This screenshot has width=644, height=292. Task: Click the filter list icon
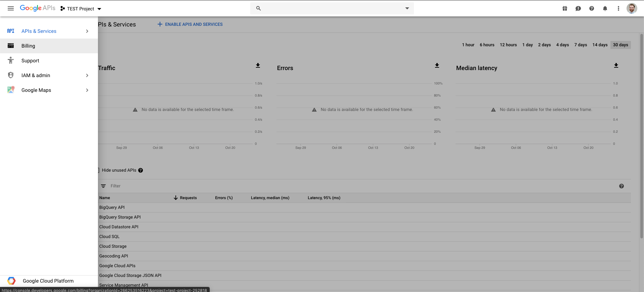point(103,186)
